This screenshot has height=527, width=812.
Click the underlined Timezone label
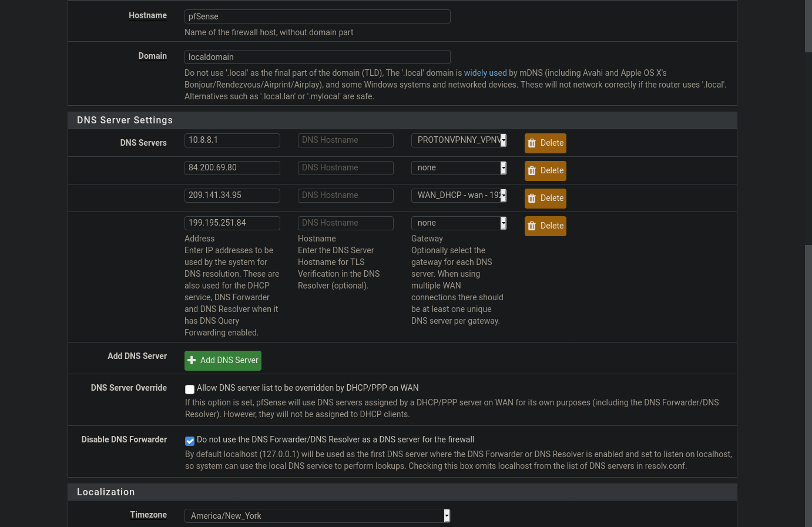[149, 515]
